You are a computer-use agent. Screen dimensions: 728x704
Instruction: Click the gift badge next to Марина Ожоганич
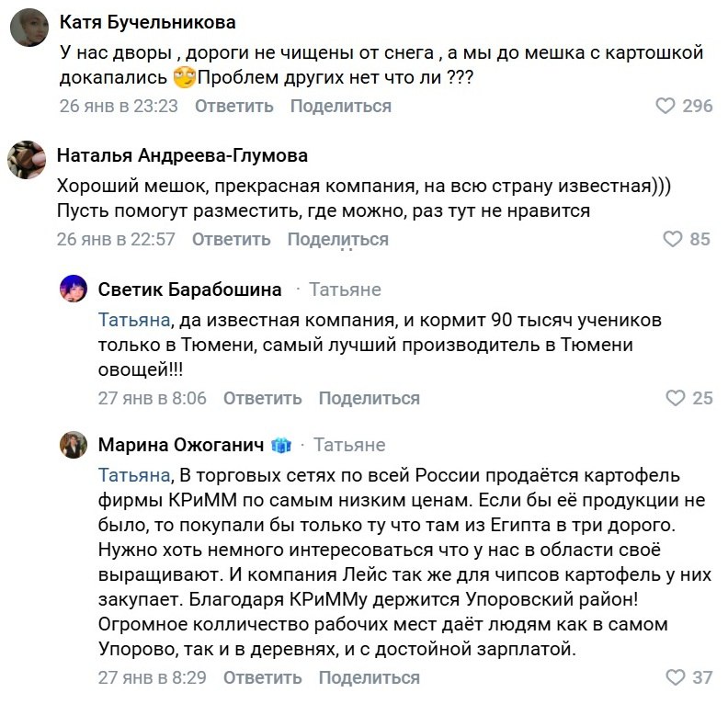click(281, 446)
